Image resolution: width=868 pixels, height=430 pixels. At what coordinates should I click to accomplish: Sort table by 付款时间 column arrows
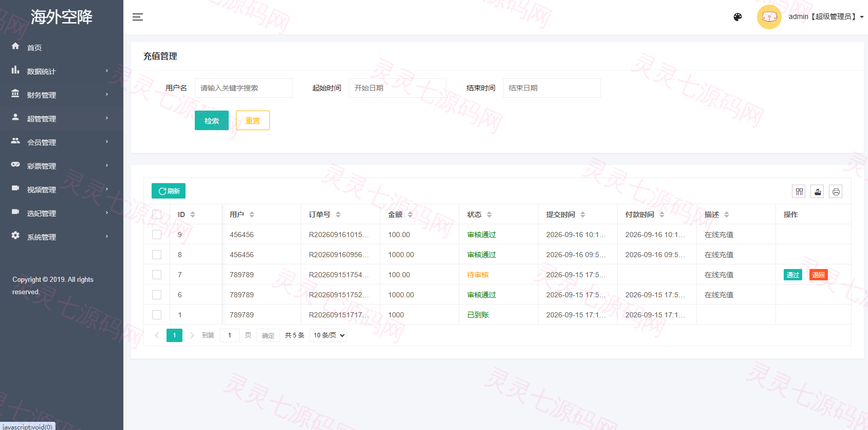662,214
